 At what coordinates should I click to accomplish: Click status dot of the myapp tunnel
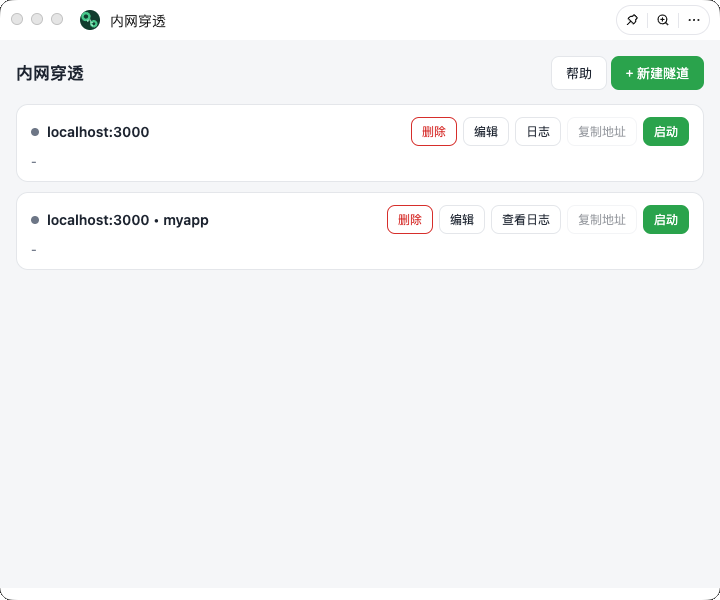(35, 220)
